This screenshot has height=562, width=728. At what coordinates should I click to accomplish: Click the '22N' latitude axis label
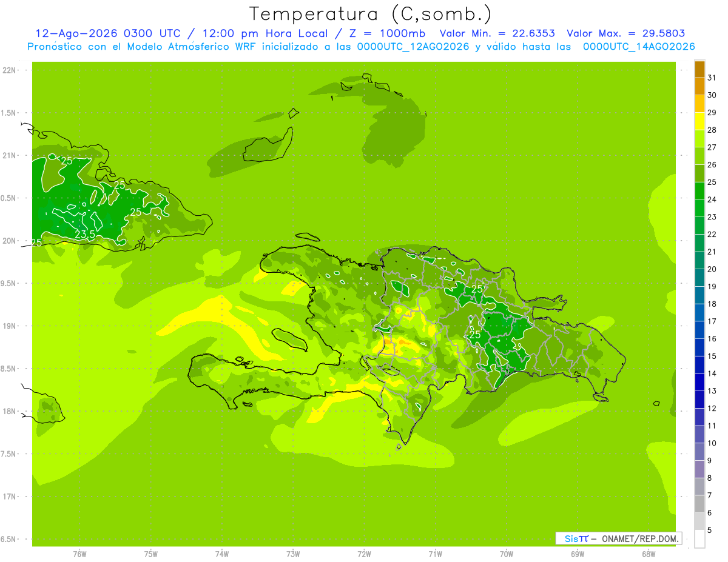point(8,70)
